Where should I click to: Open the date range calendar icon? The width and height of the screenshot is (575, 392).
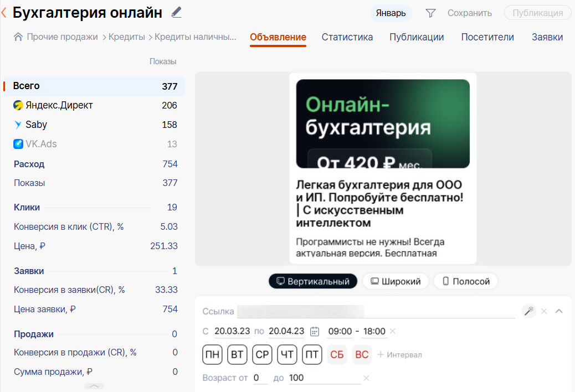[315, 331]
